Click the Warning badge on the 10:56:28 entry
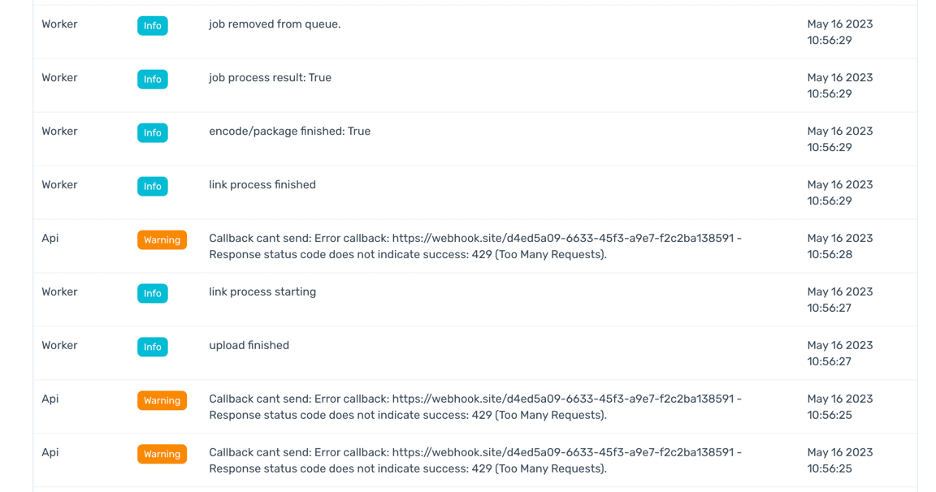Image resolution: width=936 pixels, height=492 pixels. tap(162, 240)
